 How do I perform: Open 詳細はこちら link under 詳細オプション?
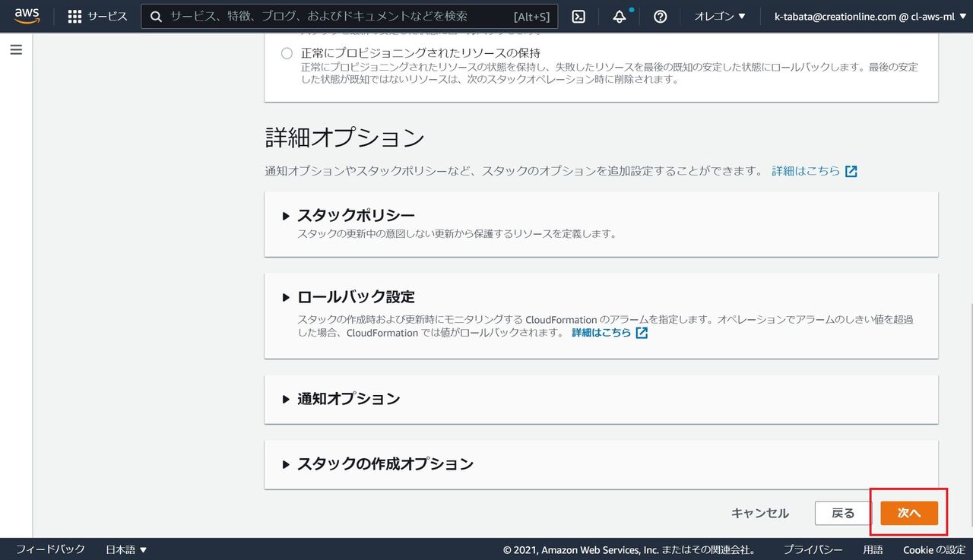coord(814,171)
